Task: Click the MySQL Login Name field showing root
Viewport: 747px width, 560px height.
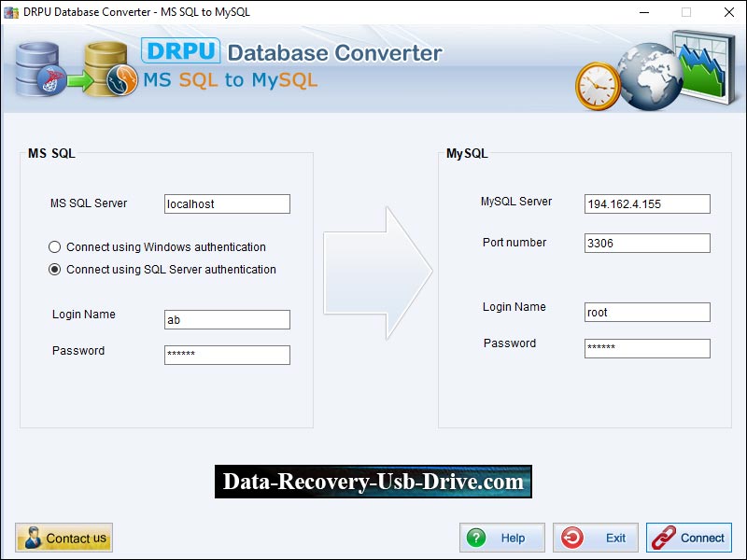Action: [x=647, y=312]
